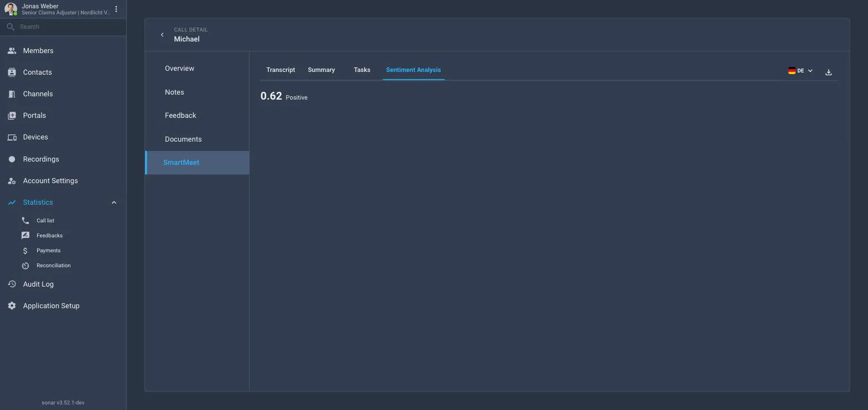This screenshot has height=410, width=868.
Task: Click the sidebar Search field
Action: [63, 27]
